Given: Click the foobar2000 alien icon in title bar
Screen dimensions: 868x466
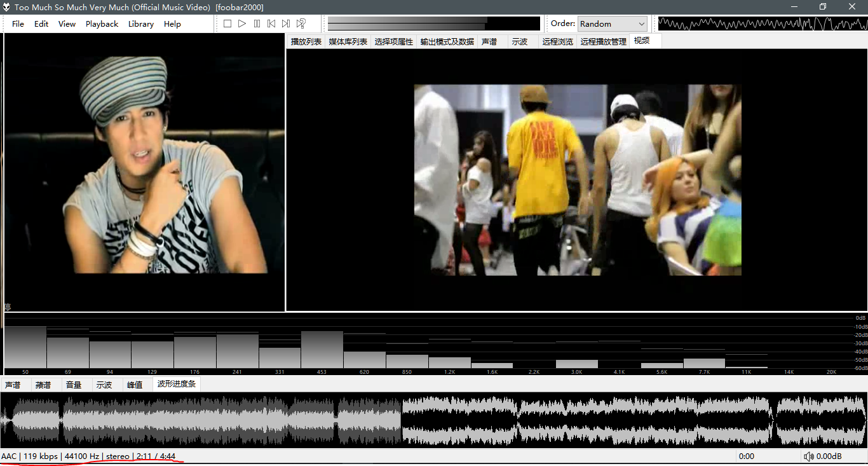Looking at the screenshot, I should (x=6, y=7).
